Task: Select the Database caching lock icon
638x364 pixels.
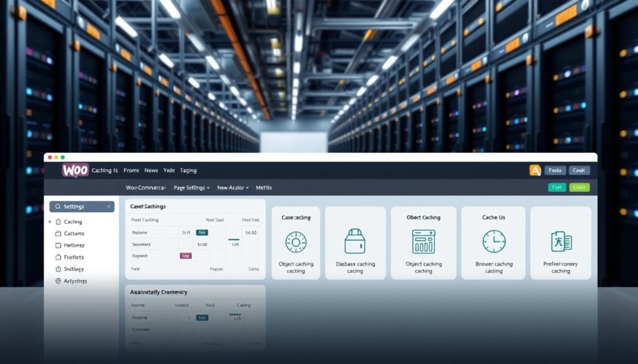Action: tap(355, 241)
